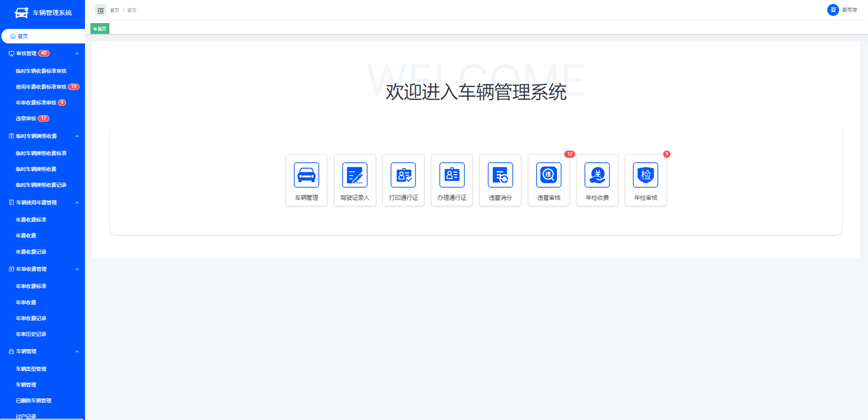Open 年审收费记录 menu item
Screen dimensions: 868x420
click(x=31, y=318)
